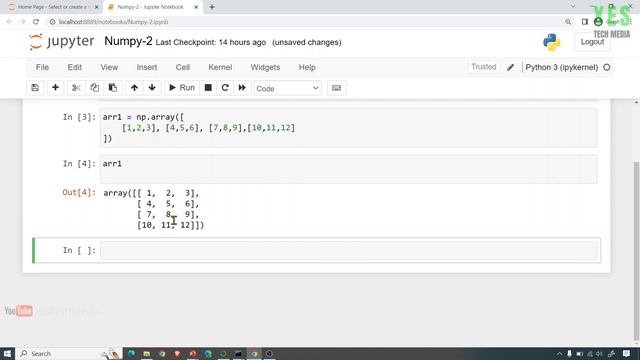The width and height of the screenshot is (640, 360).
Task: Move selected cell up arrow
Action: 134,88
